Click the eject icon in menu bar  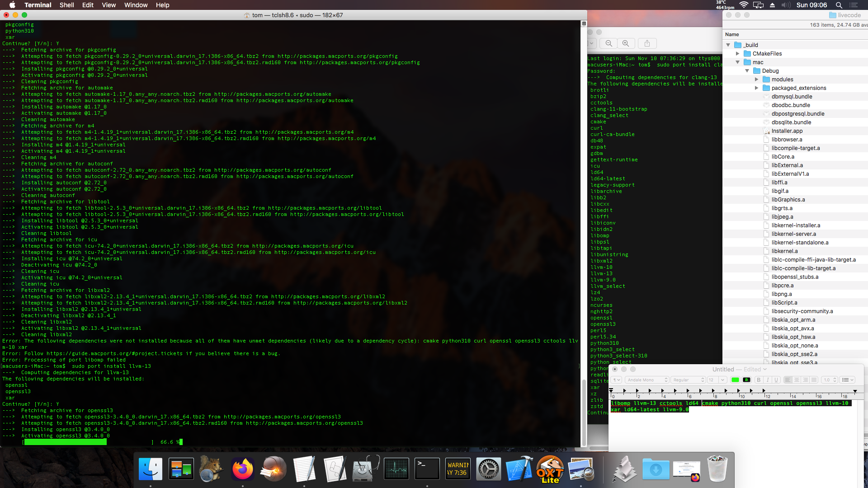pos(772,5)
